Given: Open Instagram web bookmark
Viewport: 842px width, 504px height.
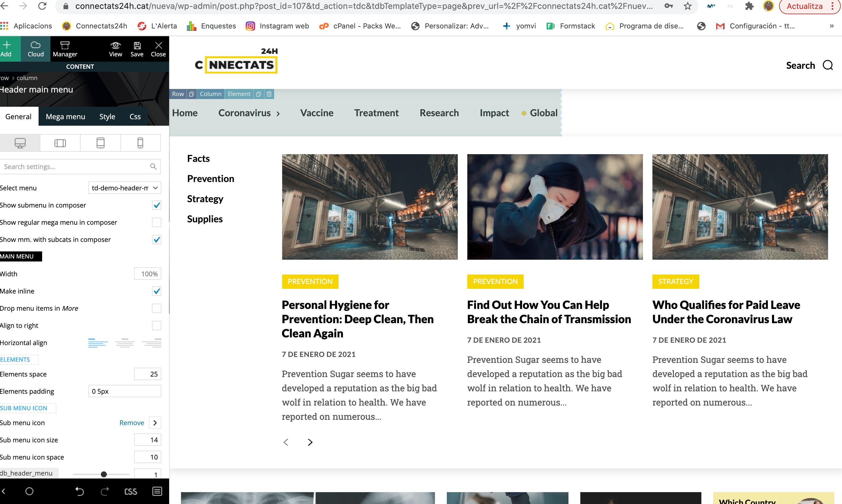Looking at the screenshot, I should pyautogui.click(x=277, y=26).
